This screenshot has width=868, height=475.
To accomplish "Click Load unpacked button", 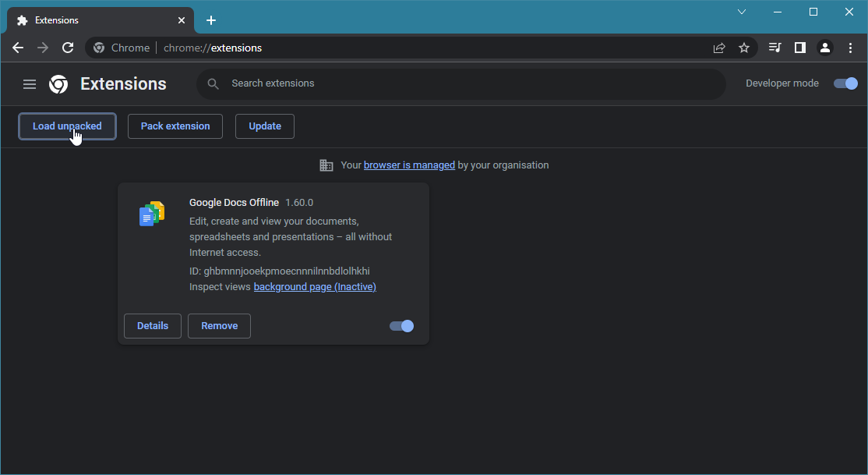I will coord(67,126).
